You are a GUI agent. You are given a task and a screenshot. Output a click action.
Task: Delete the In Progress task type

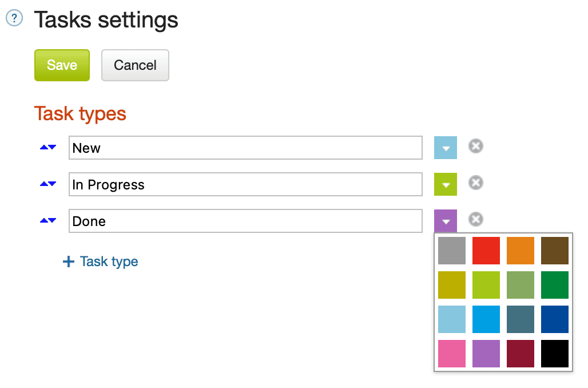[x=475, y=183]
